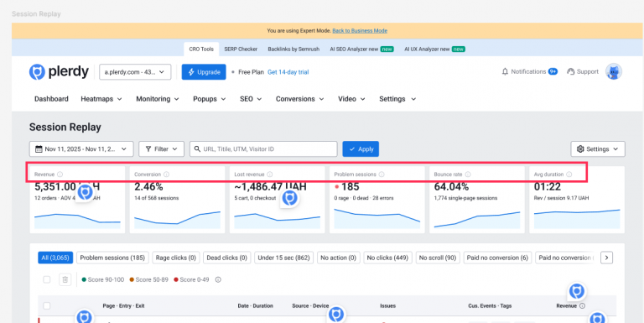Click the 64.04% bounce rate value
This screenshot has width=644, height=323.
pos(451,186)
